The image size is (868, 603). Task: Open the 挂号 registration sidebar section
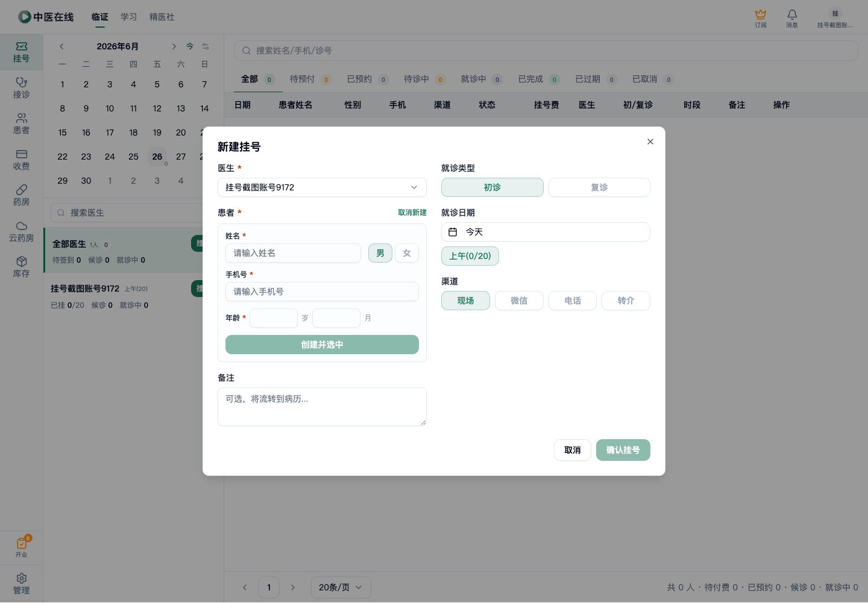pyautogui.click(x=21, y=52)
